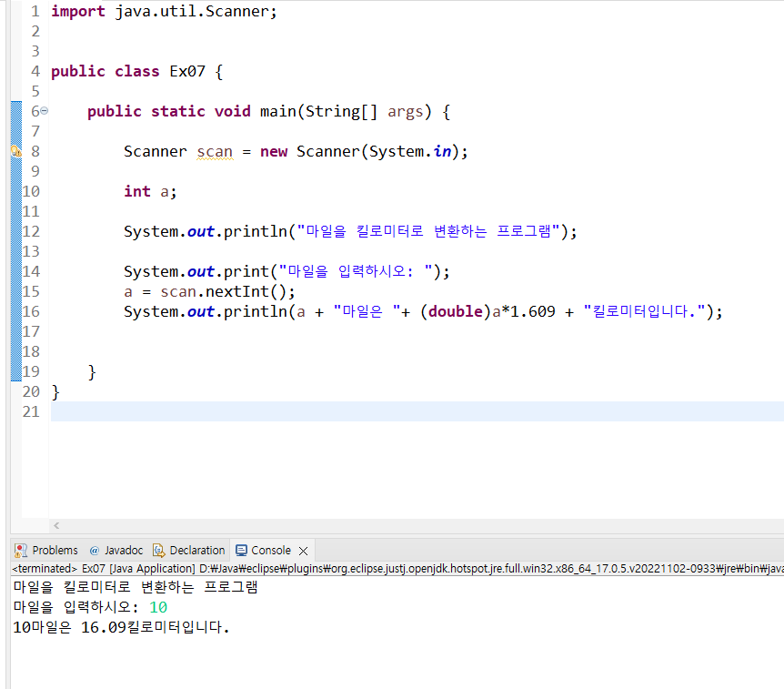Click 'println' on line 12
Image resolution: width=784 pixels, height=689 pixels.
(x=255, y=232)
